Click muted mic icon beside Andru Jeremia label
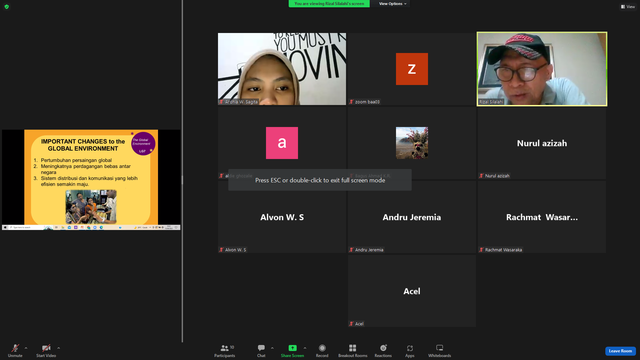Screen dimensions: 640x360 (351, 250)
